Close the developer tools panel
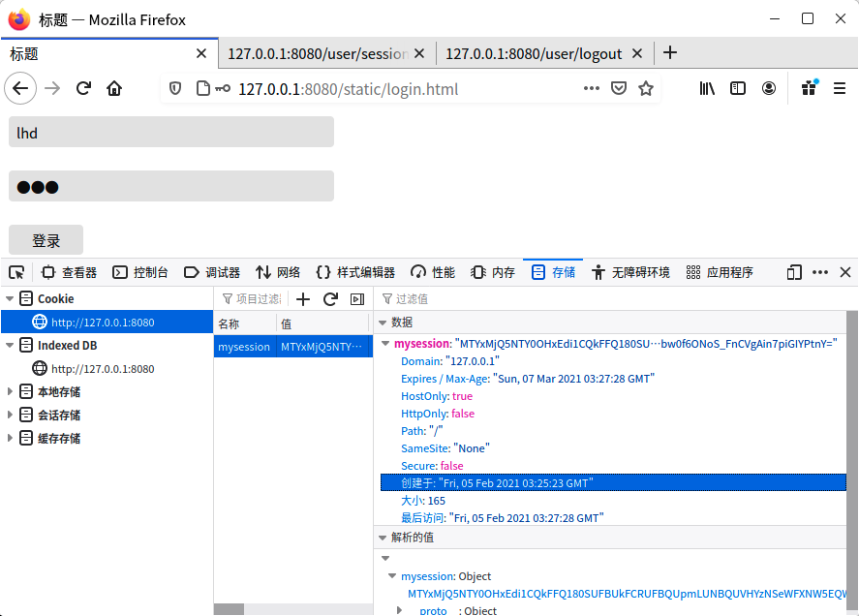This screenshot has width=859, height=616. 845,272
